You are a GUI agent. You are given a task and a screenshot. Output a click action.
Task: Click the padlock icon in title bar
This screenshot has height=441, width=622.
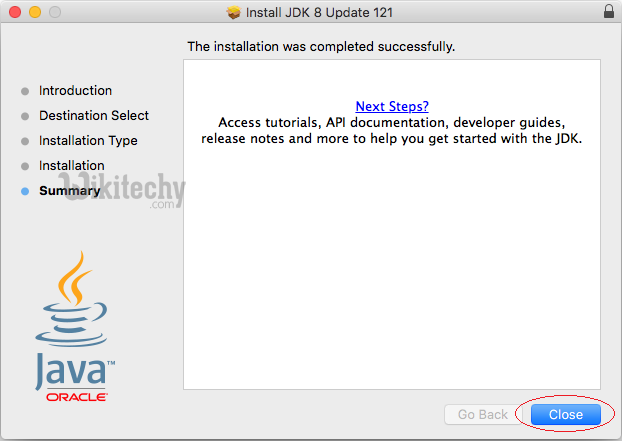tap(609, 13)
